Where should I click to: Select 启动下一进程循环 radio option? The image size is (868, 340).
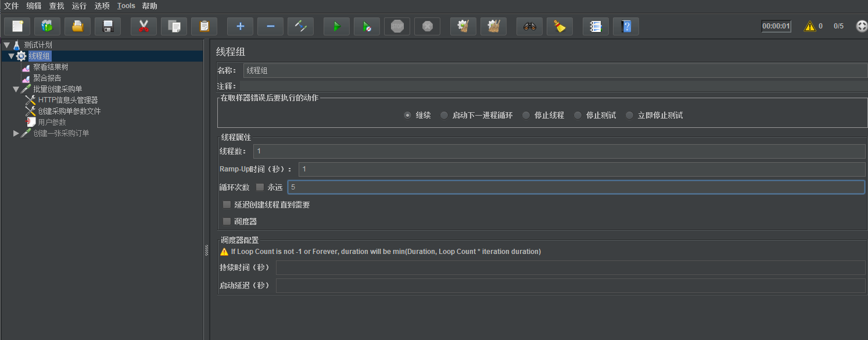coord(444,115)
